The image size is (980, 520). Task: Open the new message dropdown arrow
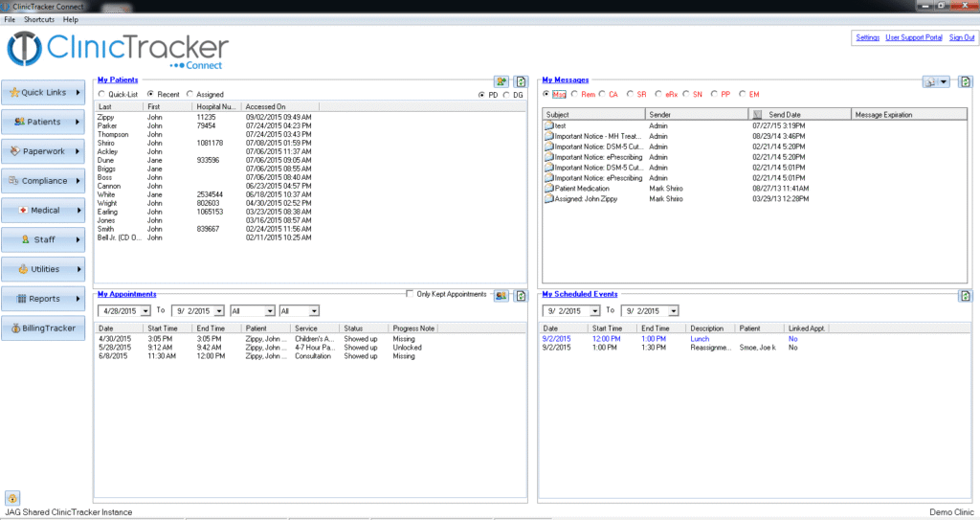tap(944, 82)
